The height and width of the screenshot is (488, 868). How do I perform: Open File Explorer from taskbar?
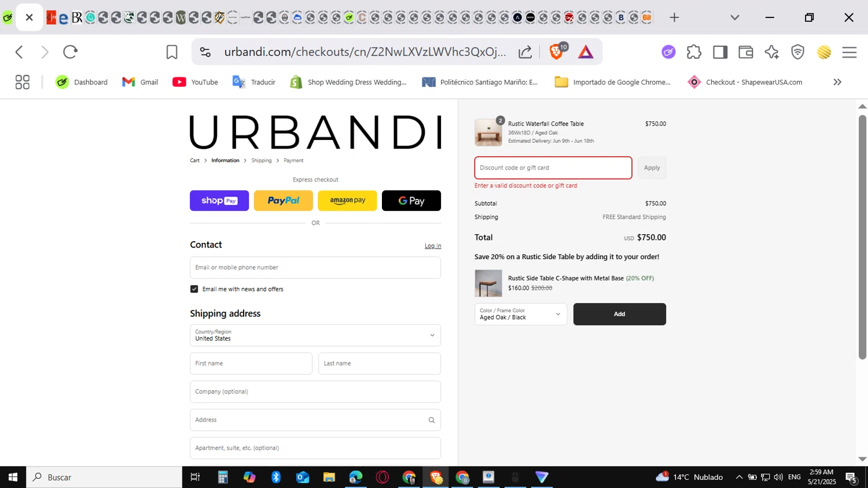click(329, 477)
